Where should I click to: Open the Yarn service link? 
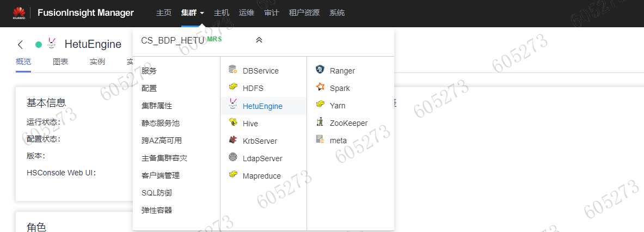coord(337,106)
